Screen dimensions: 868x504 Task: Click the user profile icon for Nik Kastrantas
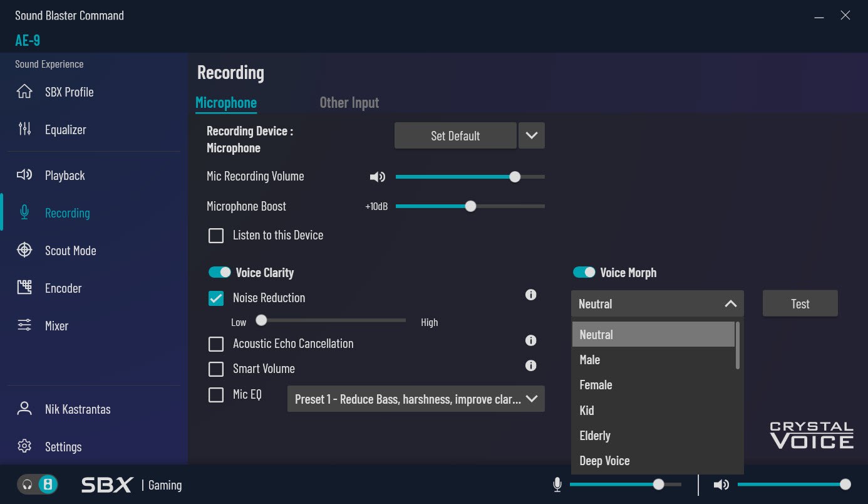[x=24, y=409]
